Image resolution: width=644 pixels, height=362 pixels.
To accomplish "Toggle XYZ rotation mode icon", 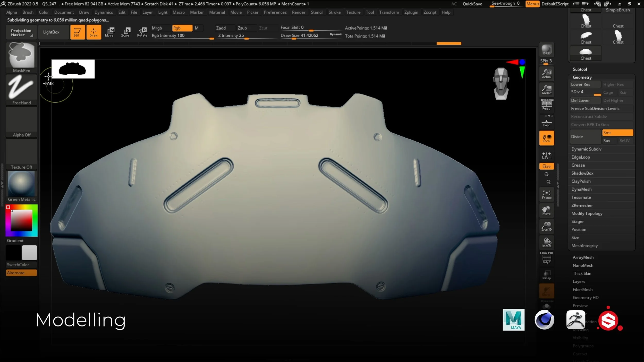I will pos(546,166).
